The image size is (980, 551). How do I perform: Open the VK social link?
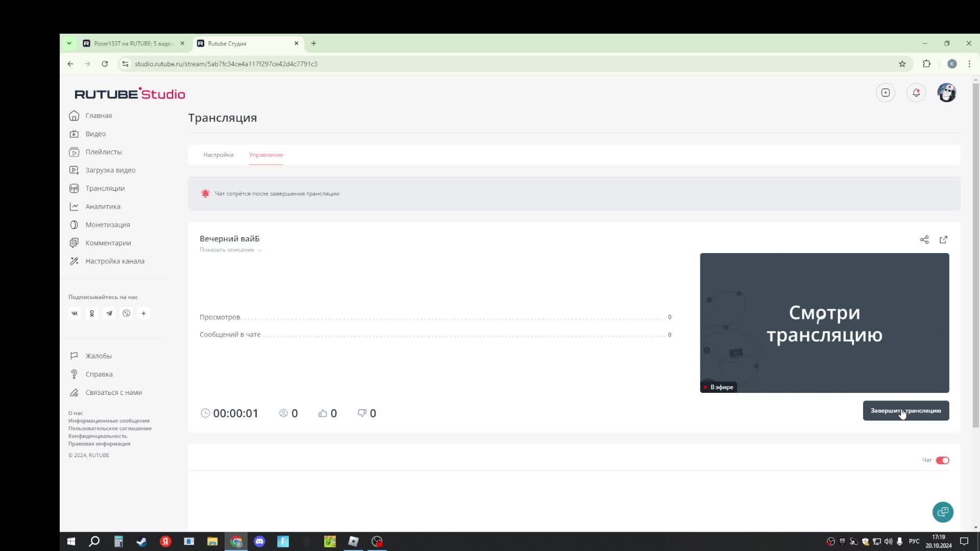tap(75, 314)
